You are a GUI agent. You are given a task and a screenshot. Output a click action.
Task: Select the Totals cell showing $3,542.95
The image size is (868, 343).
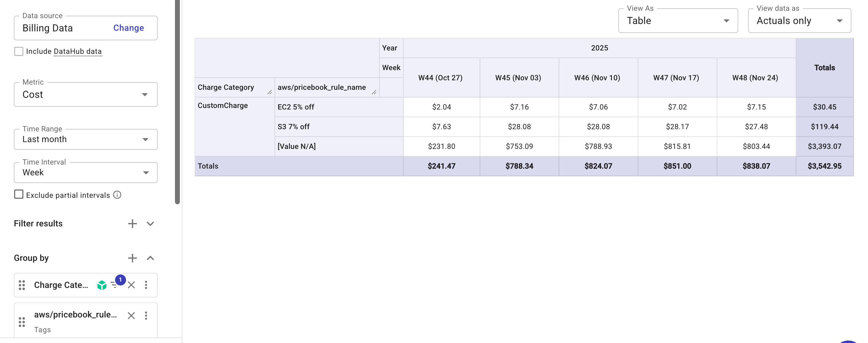coord(825,166)
